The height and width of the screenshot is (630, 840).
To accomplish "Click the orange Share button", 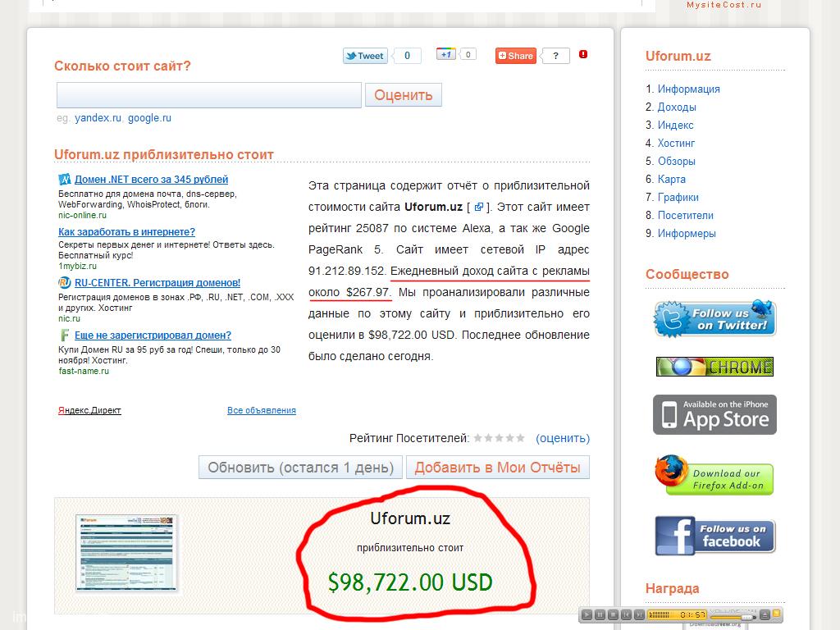I will pos(515,56).
